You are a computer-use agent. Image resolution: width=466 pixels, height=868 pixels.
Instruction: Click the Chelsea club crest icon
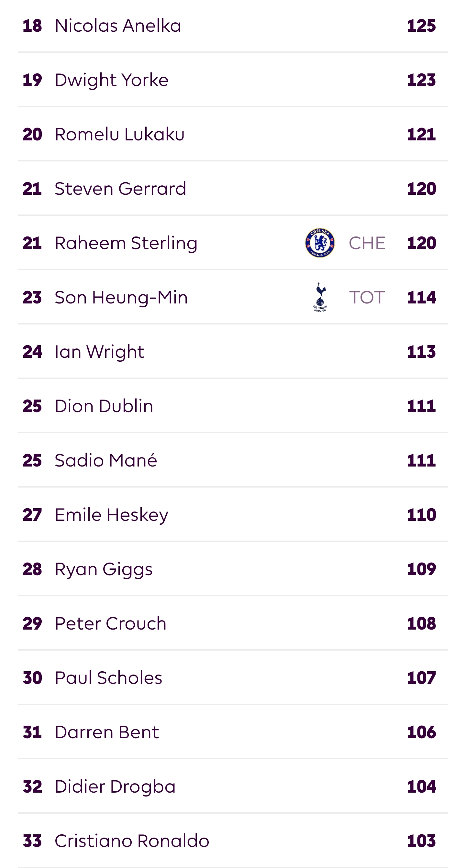point(320,243)
